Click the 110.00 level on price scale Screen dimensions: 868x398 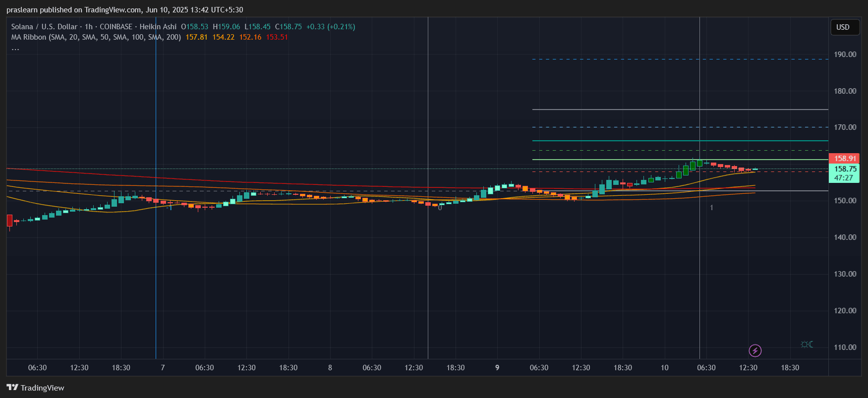845,347
